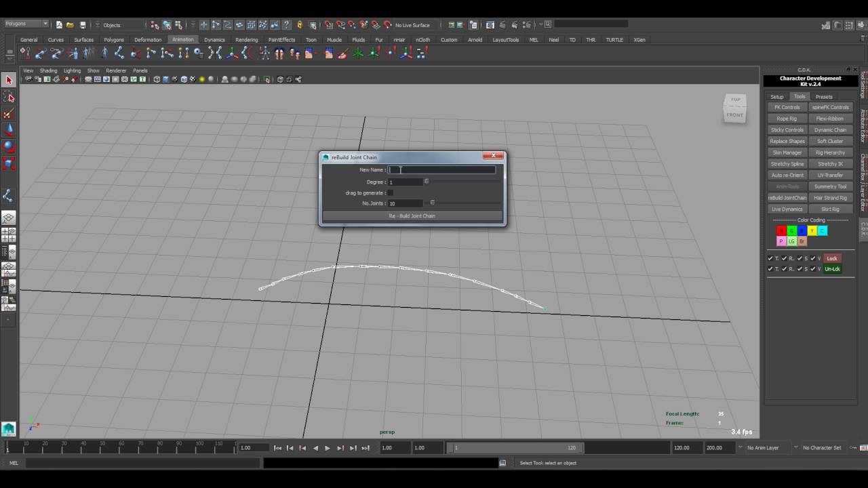Click the padlock lock selection icon
The image size is (868, 488).
click(300, 25)
